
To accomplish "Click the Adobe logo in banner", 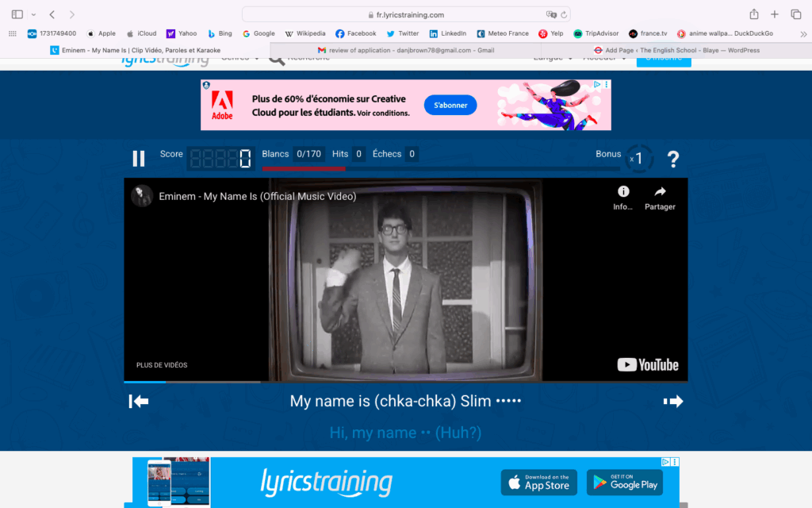I will coord(222,106).
